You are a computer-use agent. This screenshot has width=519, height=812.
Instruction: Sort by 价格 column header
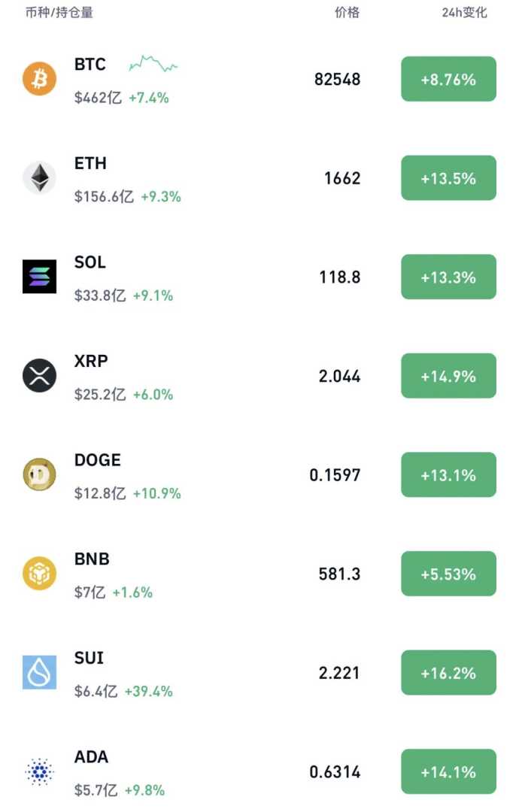[x=347, y=13]
